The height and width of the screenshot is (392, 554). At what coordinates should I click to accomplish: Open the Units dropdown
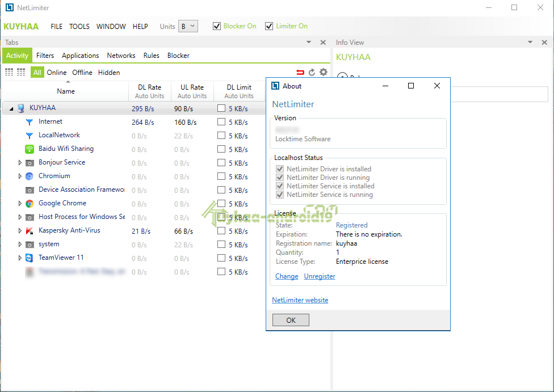[x=188, y=26]
